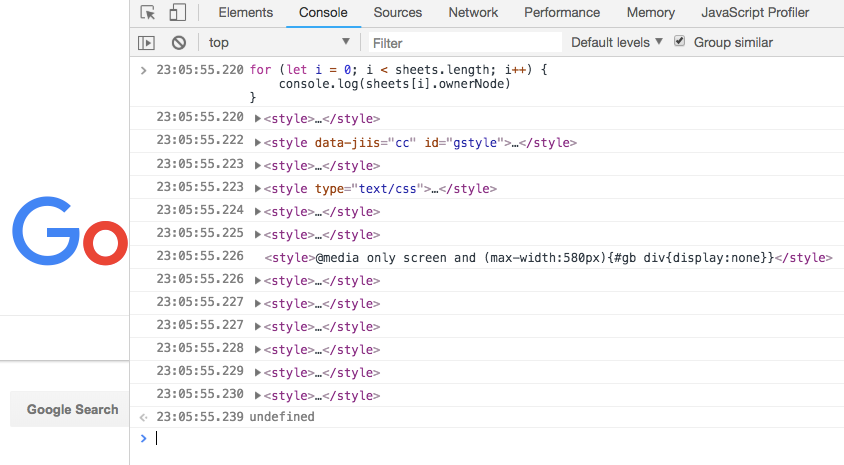
Task: Open the top context dropdown
Action: tap(279, 43)
